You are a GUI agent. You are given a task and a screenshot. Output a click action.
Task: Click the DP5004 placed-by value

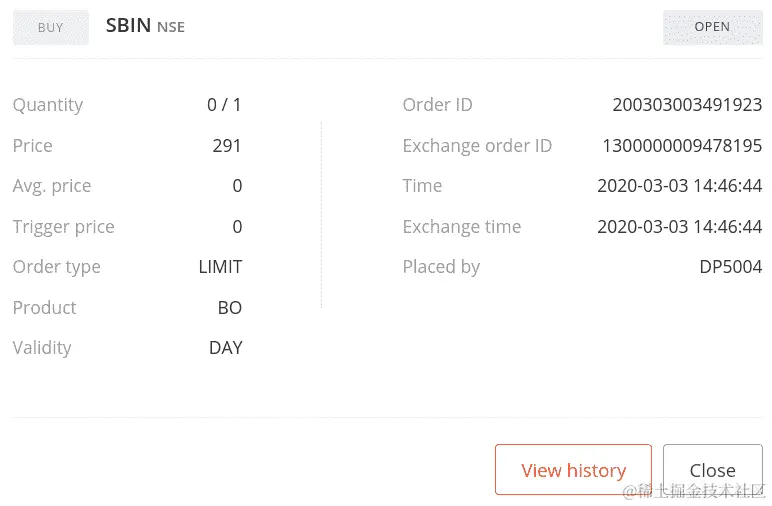click(x=730, y=267)
